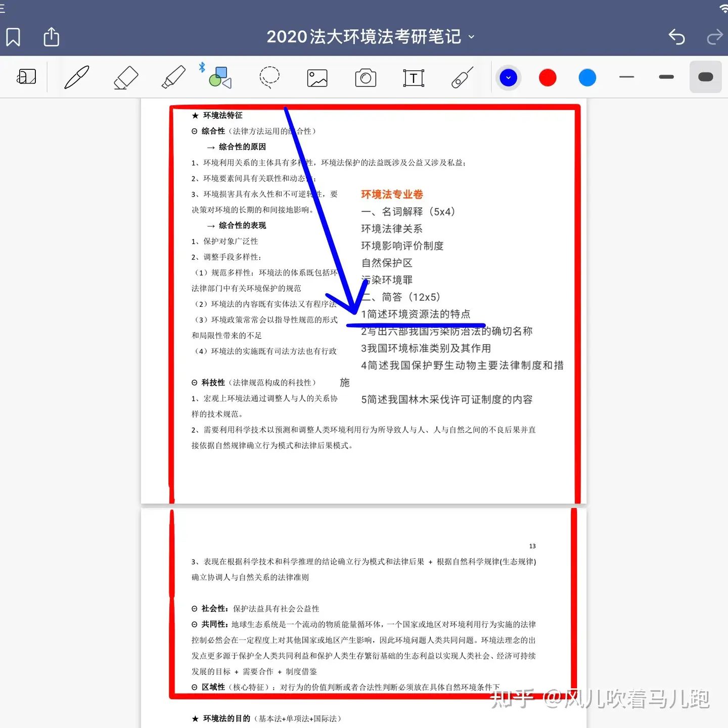This screenshot has width=728, height=728.
Task: Tap the line 1、保护对象广泛性
Action: pos(224,241)
